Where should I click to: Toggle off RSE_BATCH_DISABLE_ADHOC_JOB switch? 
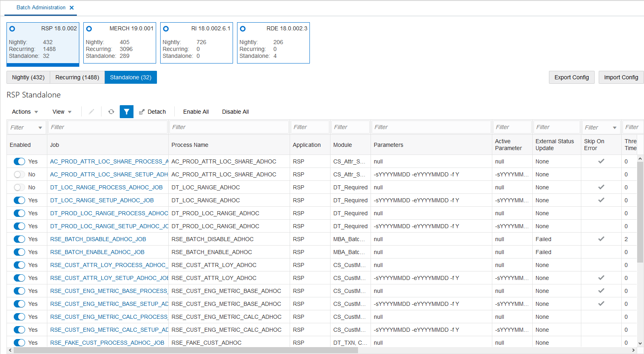pyautogui.click(x=19, y=239)
